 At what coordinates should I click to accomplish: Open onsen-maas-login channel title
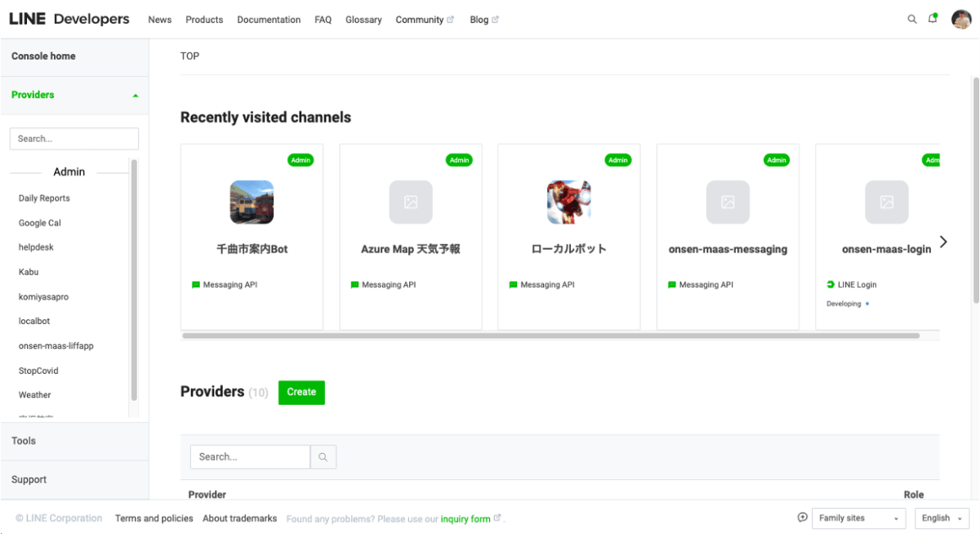tap(886, 249)
